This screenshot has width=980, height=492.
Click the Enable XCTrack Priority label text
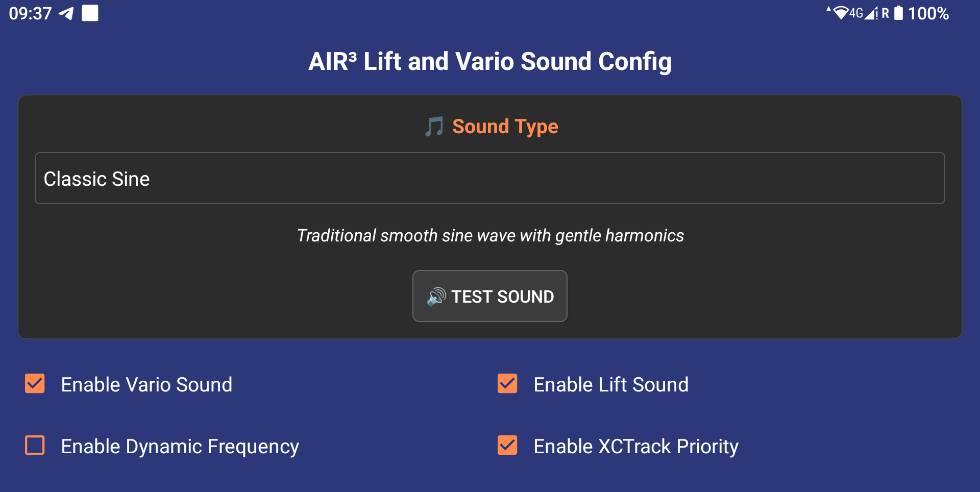point(635,447)
